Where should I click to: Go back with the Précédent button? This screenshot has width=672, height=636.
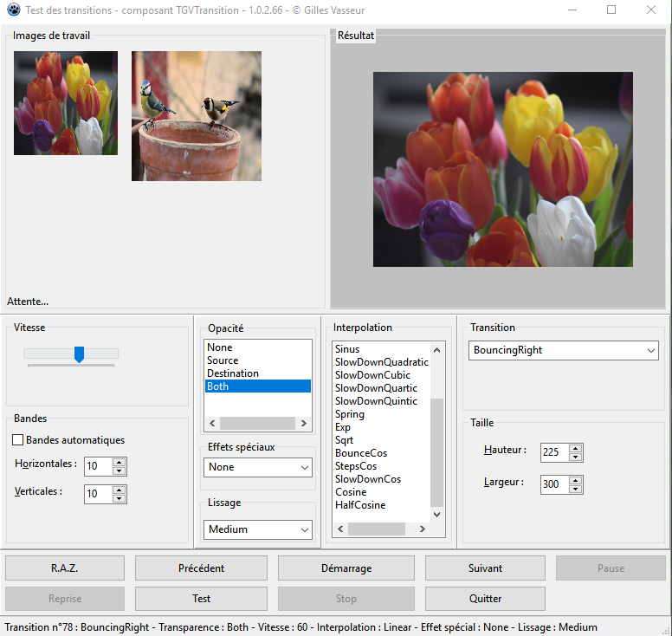(201, 568)
